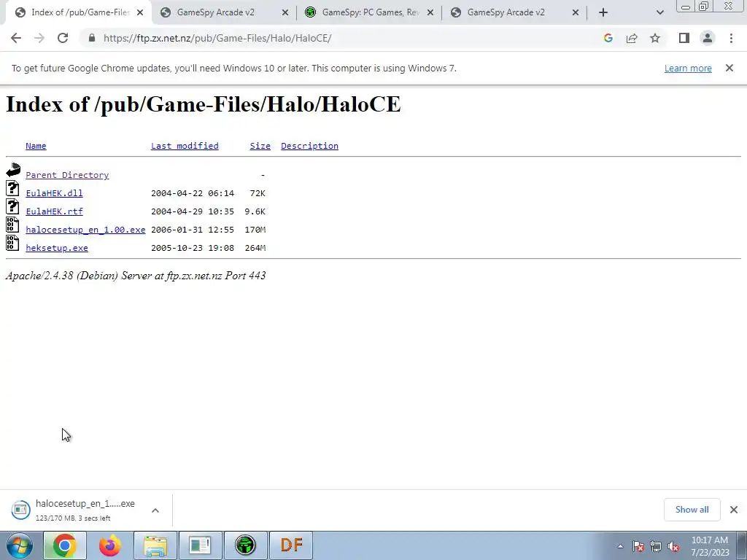Click muted volume tray icon
This screenshot has height=560, width=747.
[673, 546]
